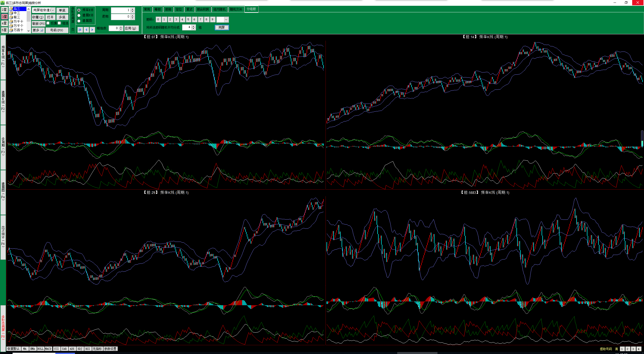Click the MACD indicator button
The height and width of the screenshot is (354, 644).
pos(48,349)
